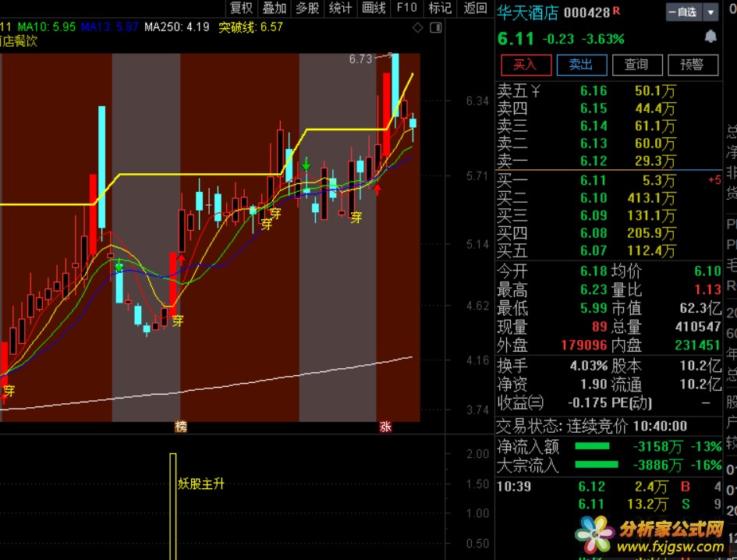This screenshot has width=737, height=560.
Task: Click the 最高 6.23 value
Action: click(593, 289)
